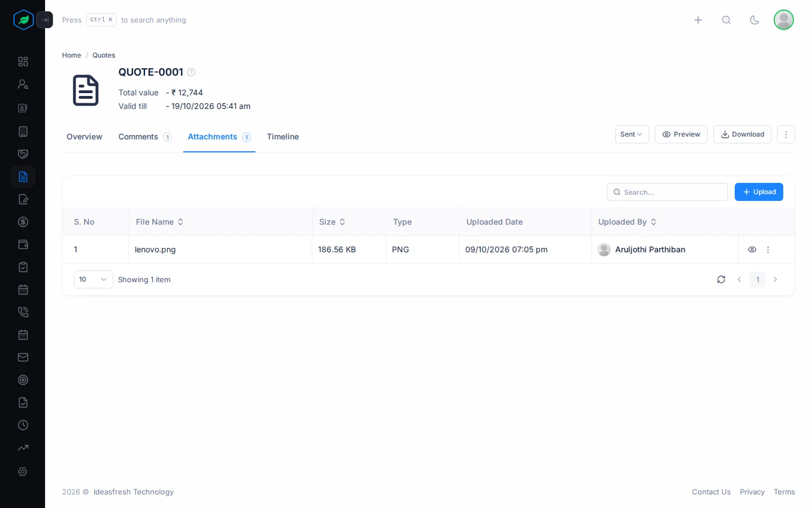Switch to the Overview tab
The image size is (812, 508).
(85, 137)
